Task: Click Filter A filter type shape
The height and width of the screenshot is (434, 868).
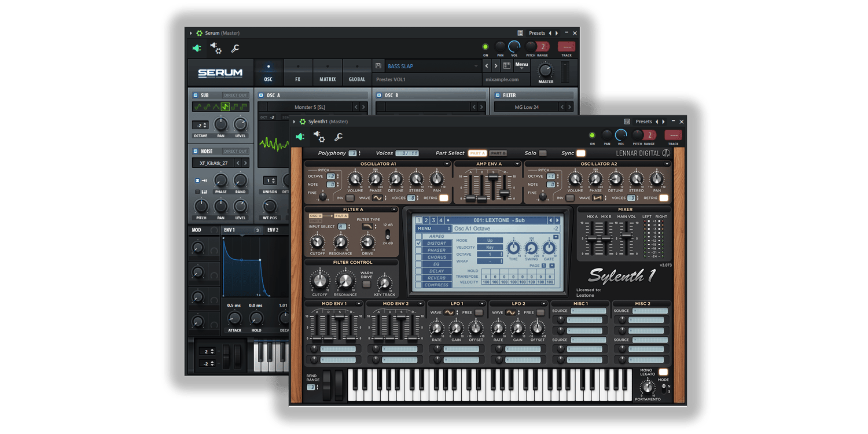Action: (367, 227)
